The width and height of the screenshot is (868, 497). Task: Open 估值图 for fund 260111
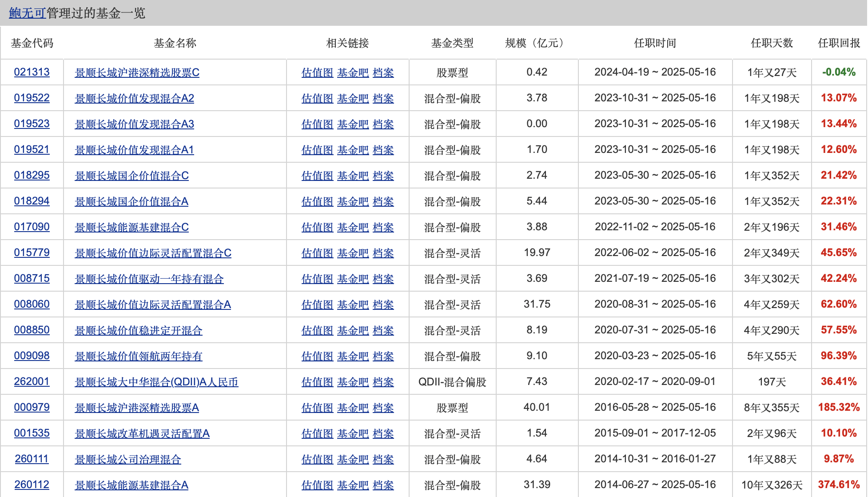tap(317, 459)
